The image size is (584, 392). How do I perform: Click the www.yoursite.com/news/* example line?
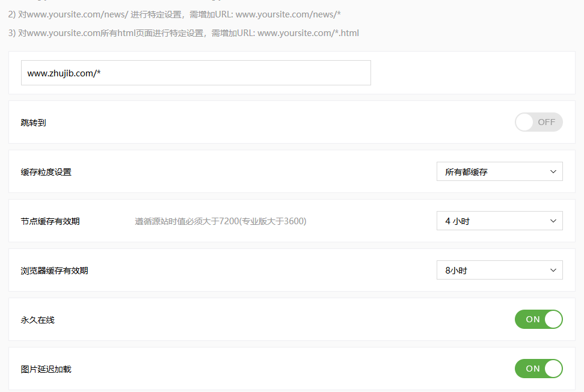(x=174, y=14)
